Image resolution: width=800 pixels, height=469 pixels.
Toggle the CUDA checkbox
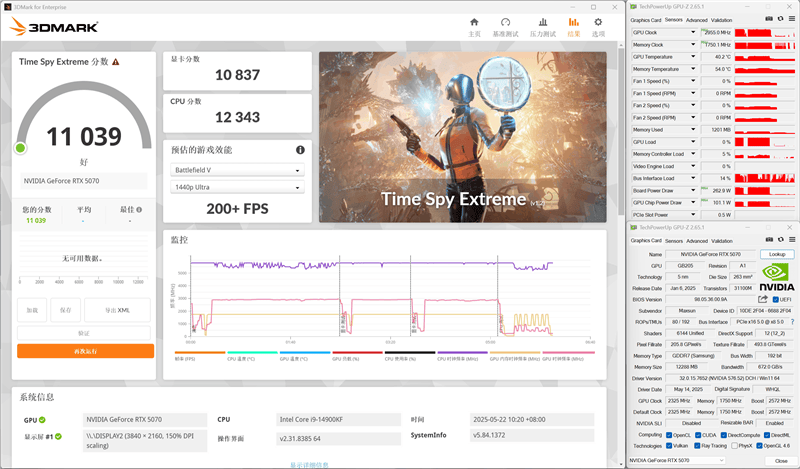pyautogui.click(x=698, y=435)
